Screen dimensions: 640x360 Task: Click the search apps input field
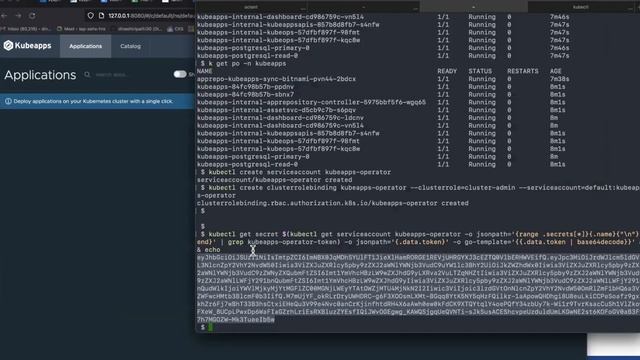point(111,75)
